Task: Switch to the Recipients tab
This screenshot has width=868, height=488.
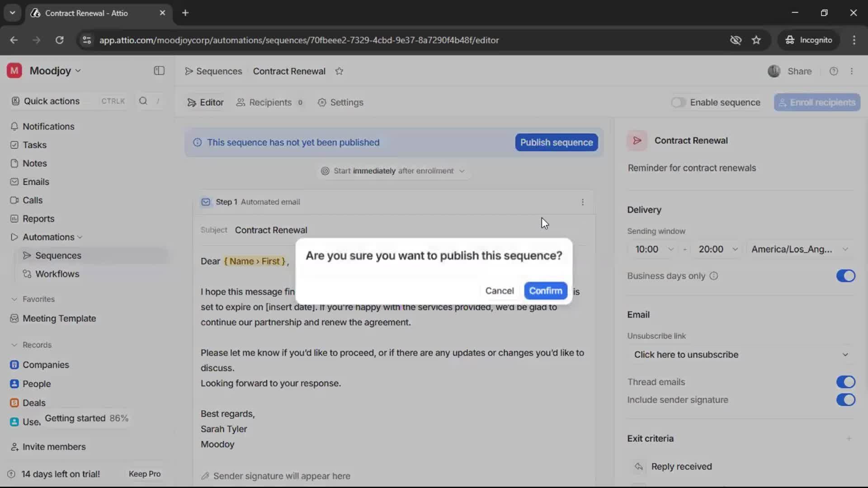Action: tap(270, 103)
